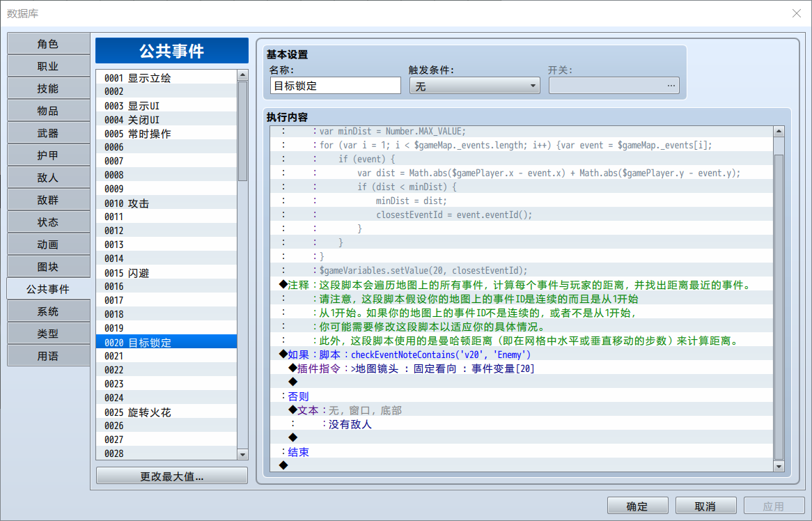812x521 pixels.
Task: Select the 没有敌人 message text line
Action: click(x=522, y=424)
